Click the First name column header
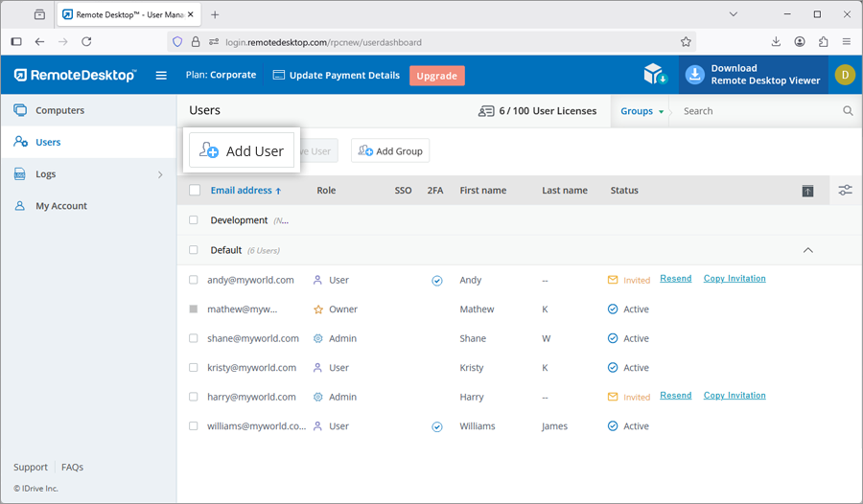This screenshot has width=863, height=504. pyautogui.click(x=482, y=191)
